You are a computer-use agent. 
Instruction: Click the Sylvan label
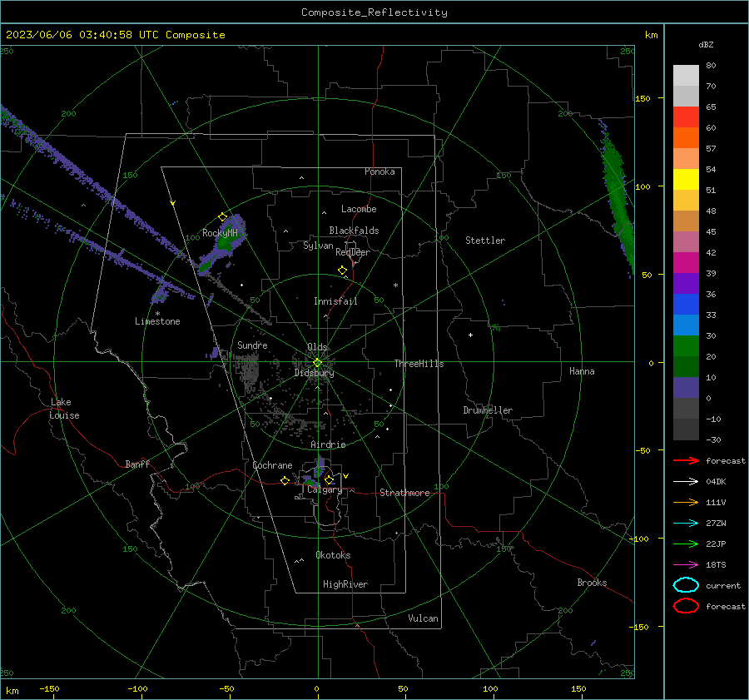click(x=318, y=246)
